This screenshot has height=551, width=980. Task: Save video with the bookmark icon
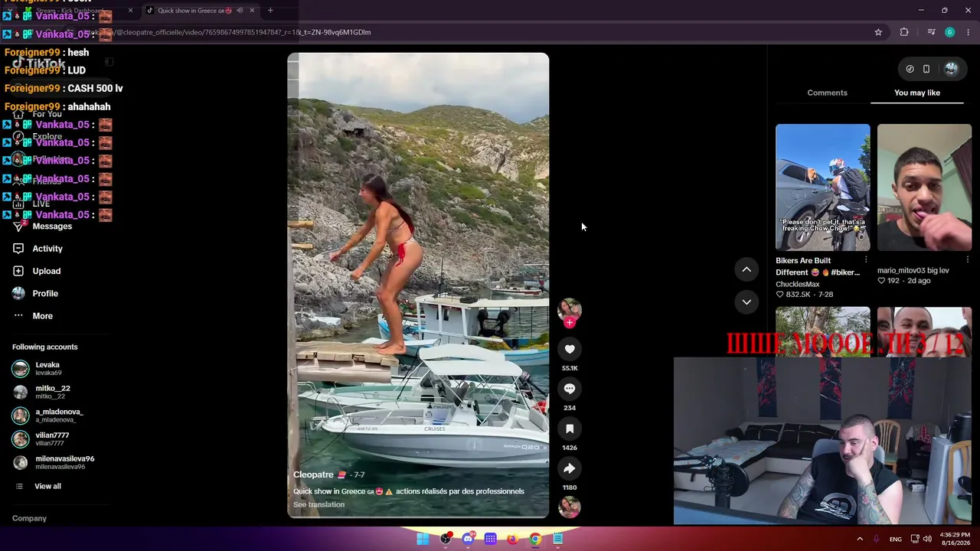[570, 429]
